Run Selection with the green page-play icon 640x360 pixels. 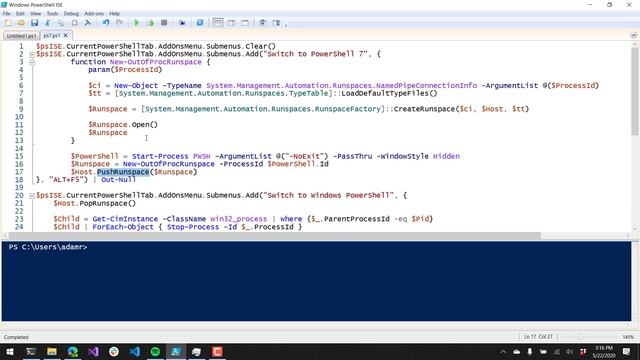[x=150, y=23]
